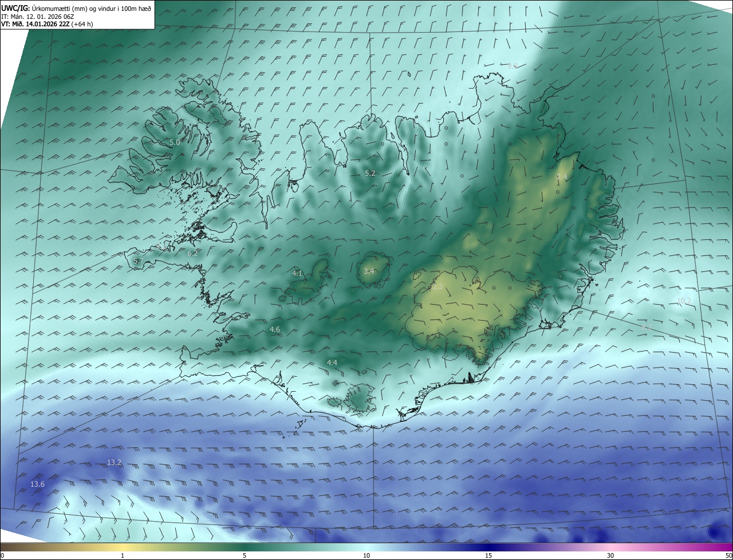Click the 5 tick label on the colour scale
Viewport: 733px width, 560px height.
[245, 555]
